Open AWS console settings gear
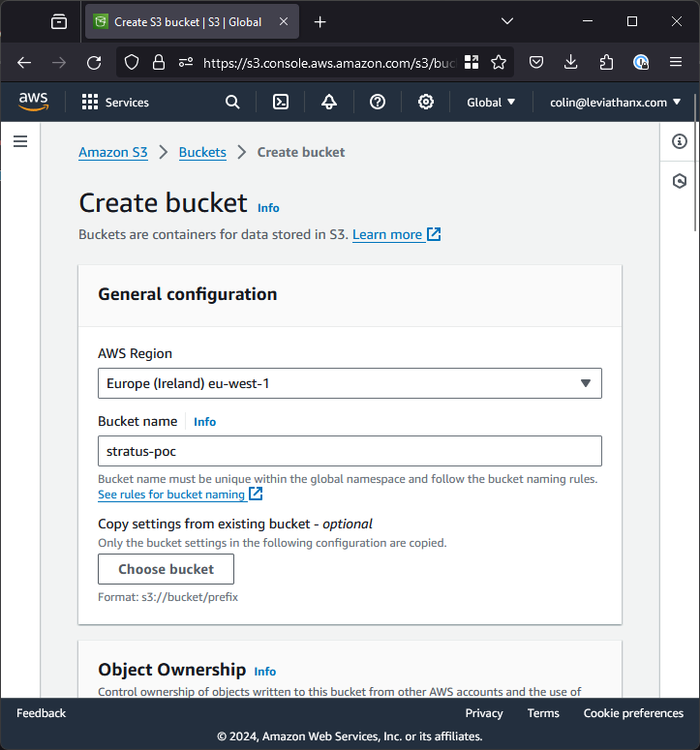 click(426, 102)
